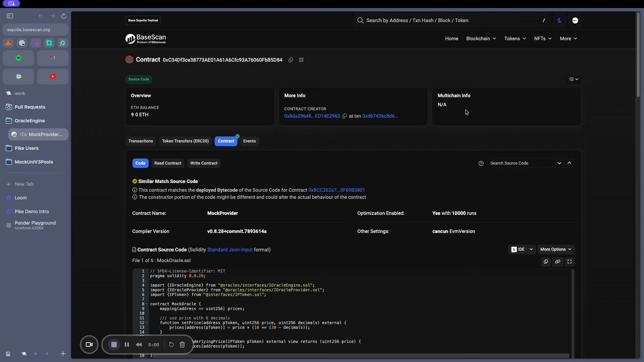Copy the contract creator address

[x=345, y=116]
